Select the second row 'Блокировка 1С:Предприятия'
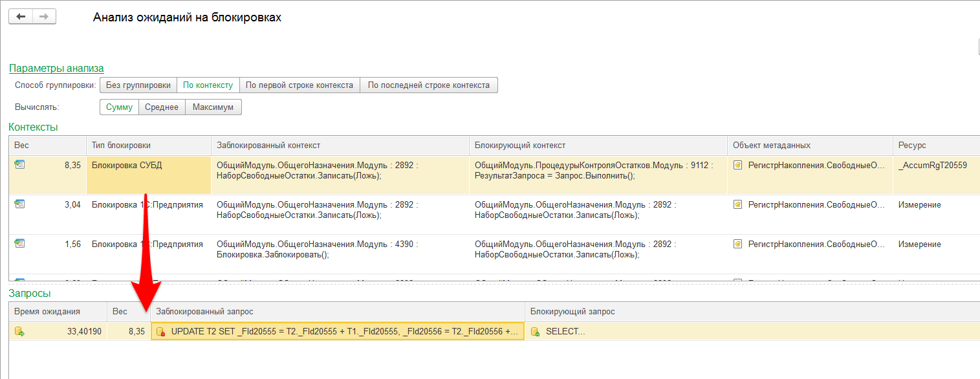The width and height of the screenshot is (980, 379). (147, 205)
